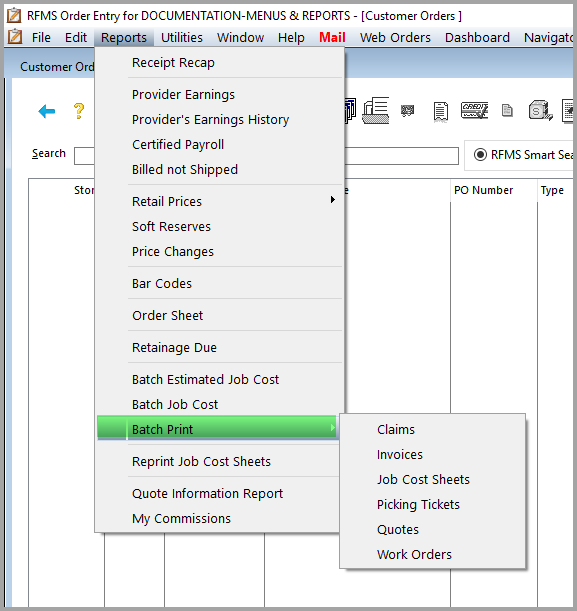Click the Reports menu header

(x=124, y=37)
